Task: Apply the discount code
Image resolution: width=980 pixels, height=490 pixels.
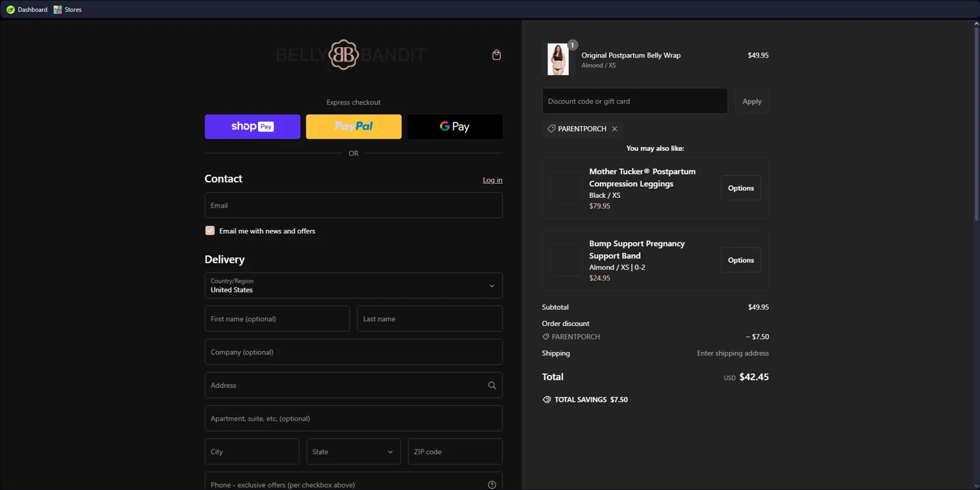Action: click(752, 101)
